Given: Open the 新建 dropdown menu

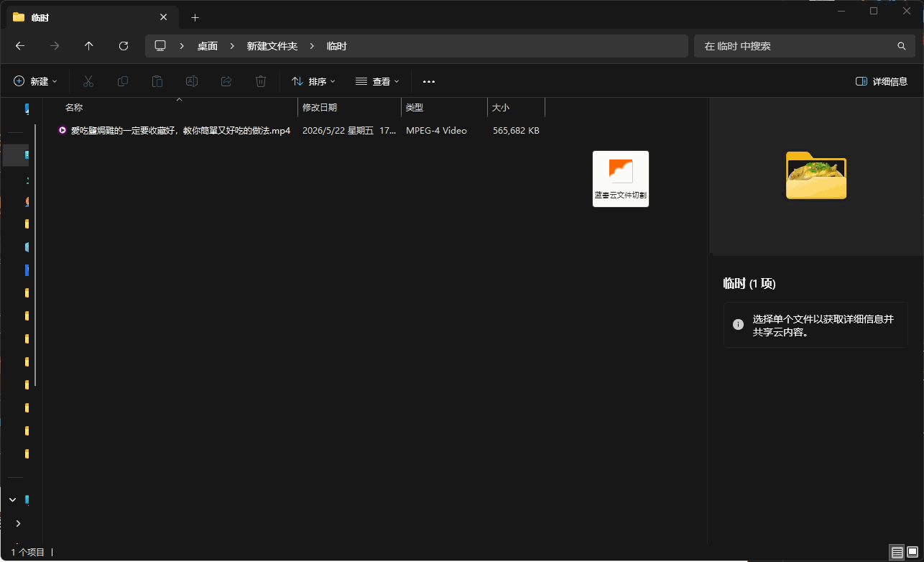Looking at the screenshot, I should coord(35,81).
